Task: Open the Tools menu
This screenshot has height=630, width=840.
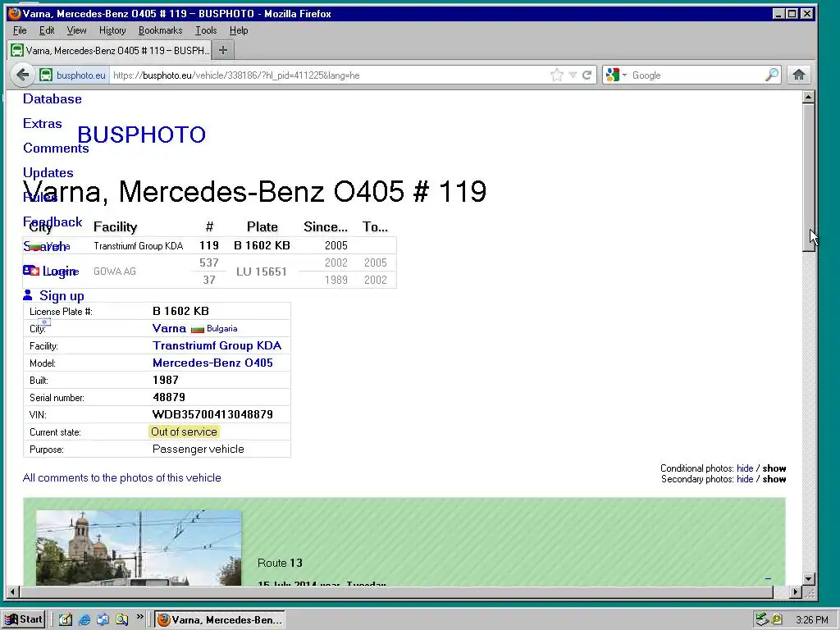Action: click(x=206, y=30)
